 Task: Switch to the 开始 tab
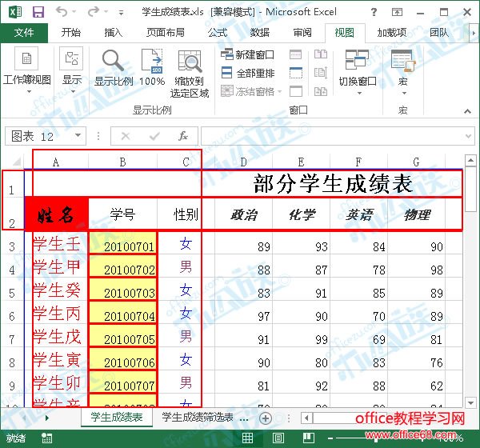coord(70,33)
